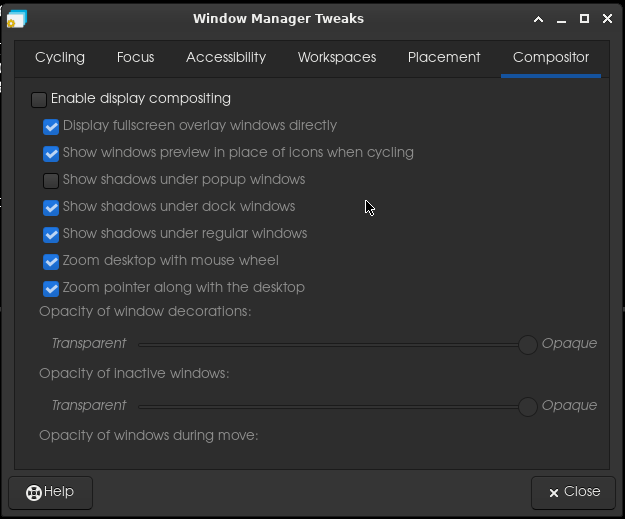
Task: Open Help with the Help button
Action: (51, 493)
